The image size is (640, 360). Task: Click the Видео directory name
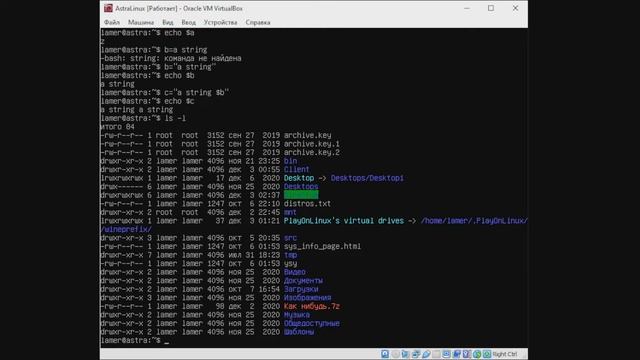[295, 272]
